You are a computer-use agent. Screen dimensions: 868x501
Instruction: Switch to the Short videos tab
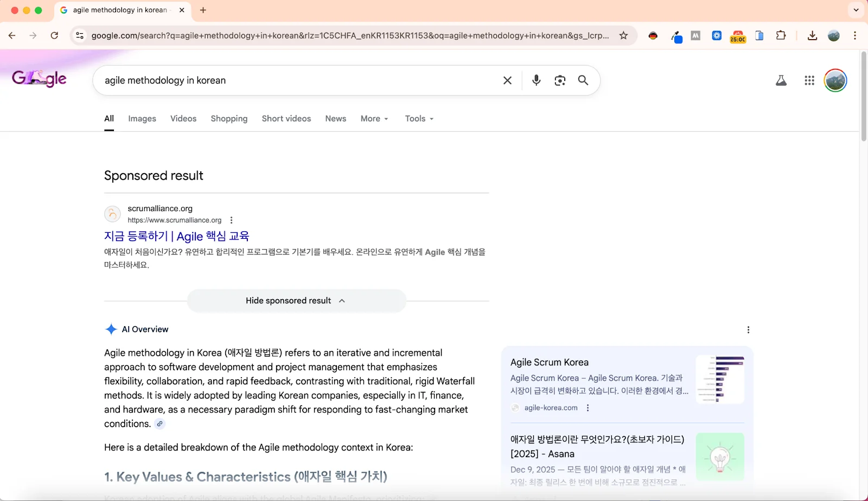click(286, 118)
